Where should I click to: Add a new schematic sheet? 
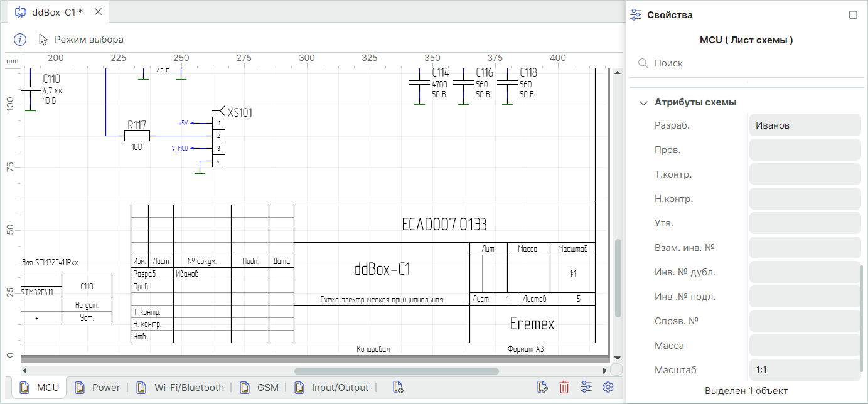[398, 388]
